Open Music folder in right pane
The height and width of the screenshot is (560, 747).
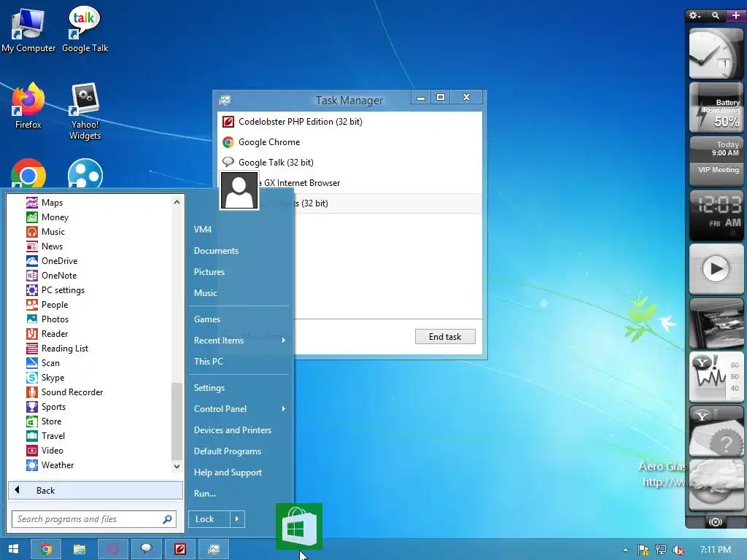pyautogui.click(x=205, y=293)
